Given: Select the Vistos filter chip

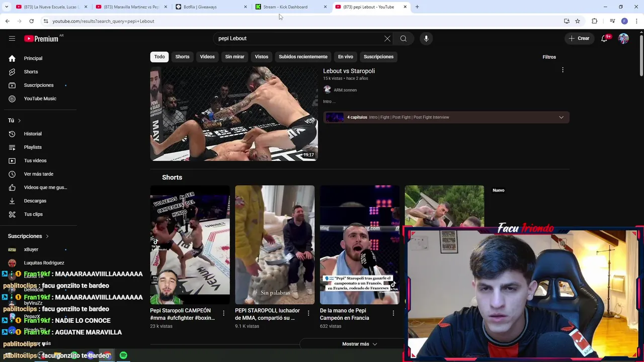Looking at the screenshot, I should pos(262,57).
